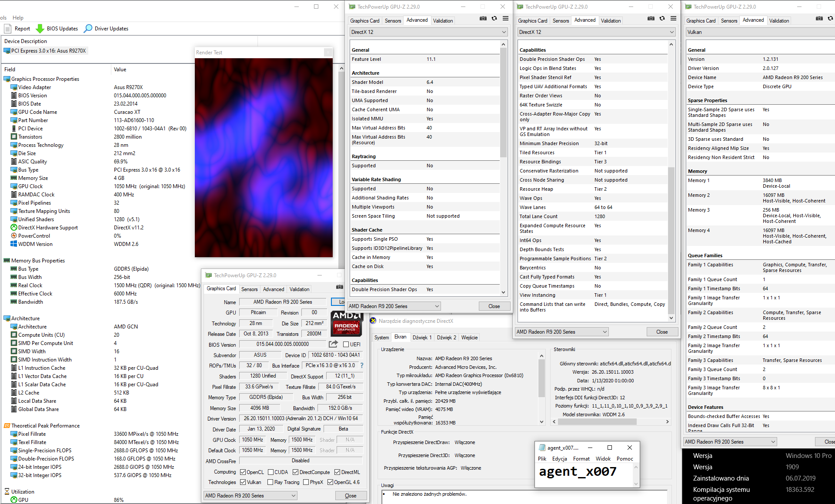The width and height of the screenshot is (835, 504).
Task: Open DirectX 12 dropdown in Shader Model window
Action: click(x=429, y=32)
